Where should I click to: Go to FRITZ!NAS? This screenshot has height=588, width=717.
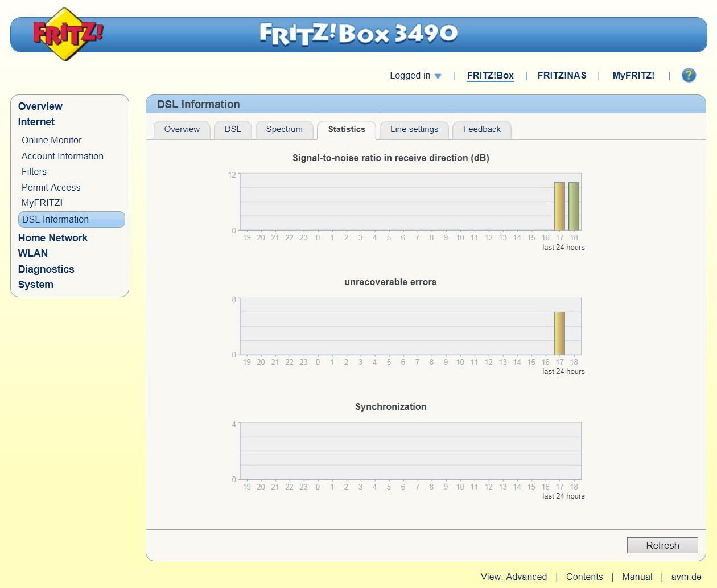point(562,75)
